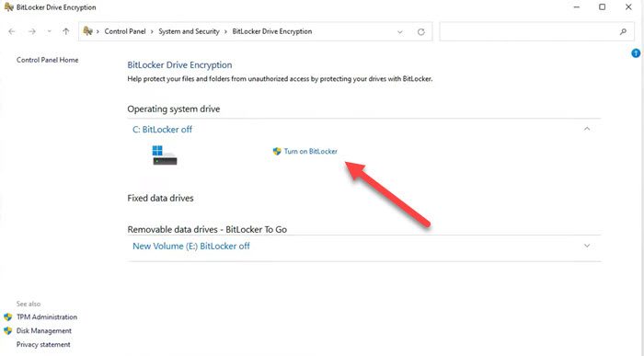Click the C: drive Windows icon
Viewport: 644px width, 356px height.
(x=165, y=155)
